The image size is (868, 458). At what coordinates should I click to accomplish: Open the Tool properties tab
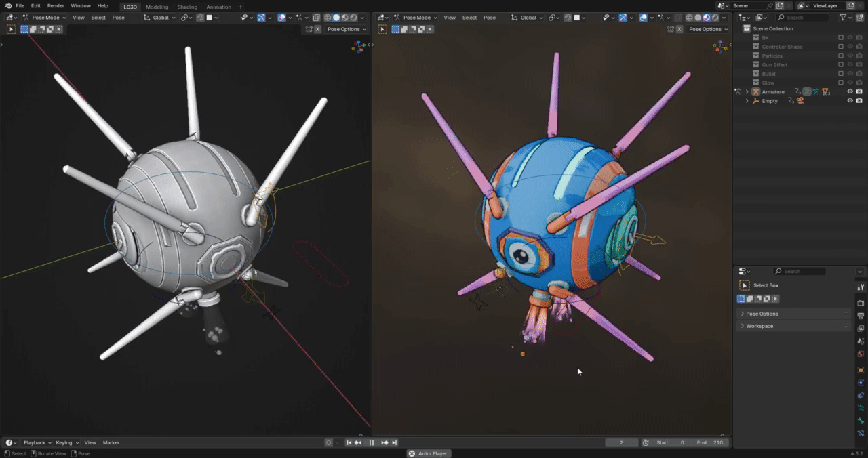tap(861, 288)
